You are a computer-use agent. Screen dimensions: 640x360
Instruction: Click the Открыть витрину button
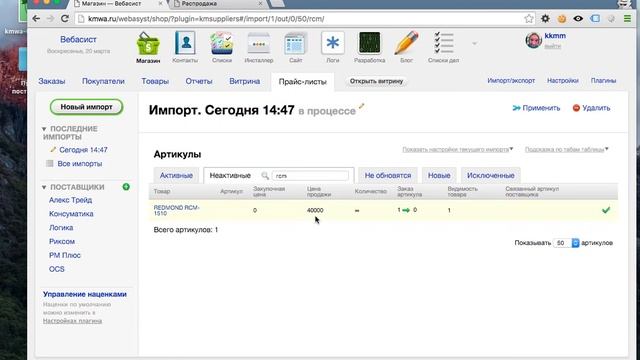point(376,81)
